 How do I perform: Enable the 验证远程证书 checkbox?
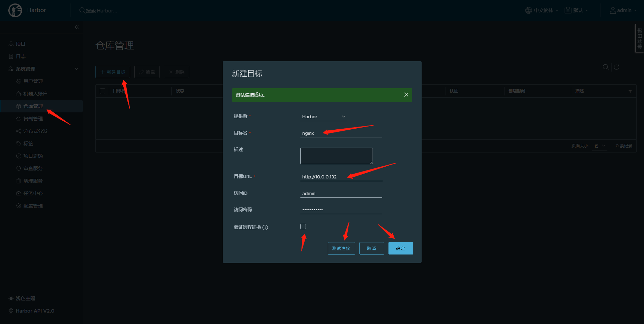pyautogui.click(x=303, y=226)
